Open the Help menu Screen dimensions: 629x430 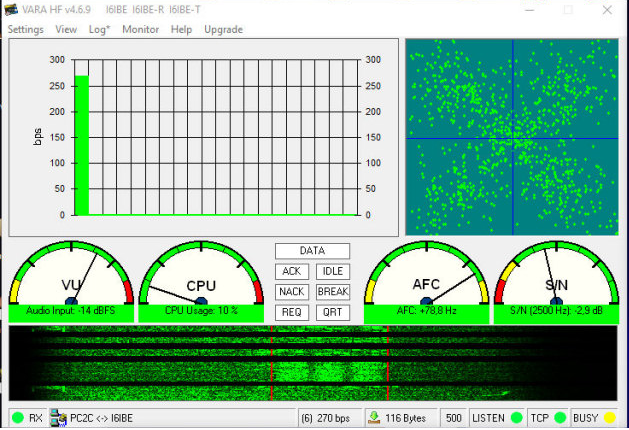point(181,29)
